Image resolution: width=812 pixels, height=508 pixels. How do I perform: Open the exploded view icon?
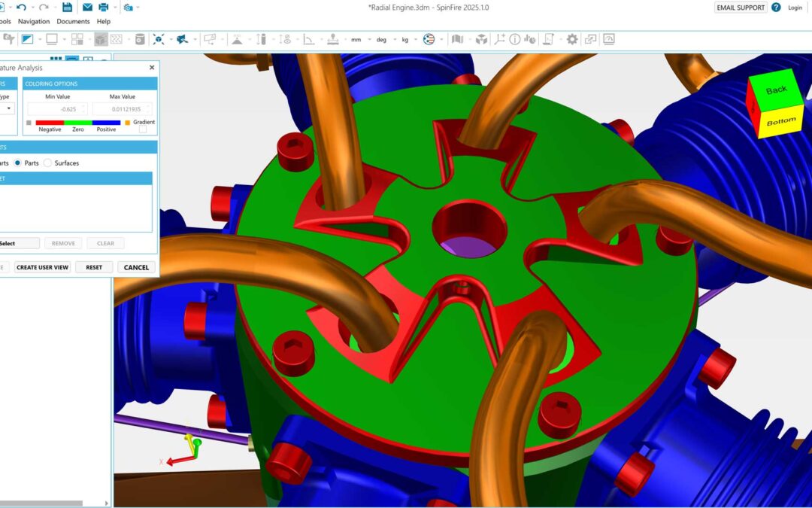[482, 38]
